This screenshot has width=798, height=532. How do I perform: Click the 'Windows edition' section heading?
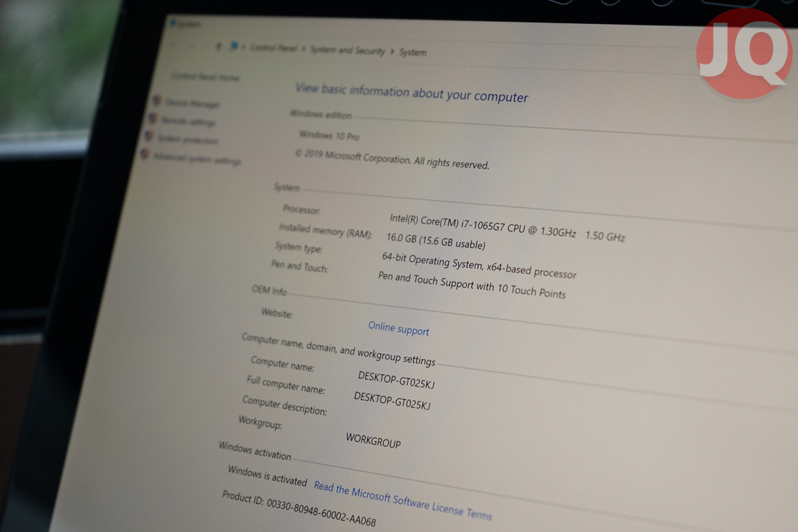coord(321,115)
